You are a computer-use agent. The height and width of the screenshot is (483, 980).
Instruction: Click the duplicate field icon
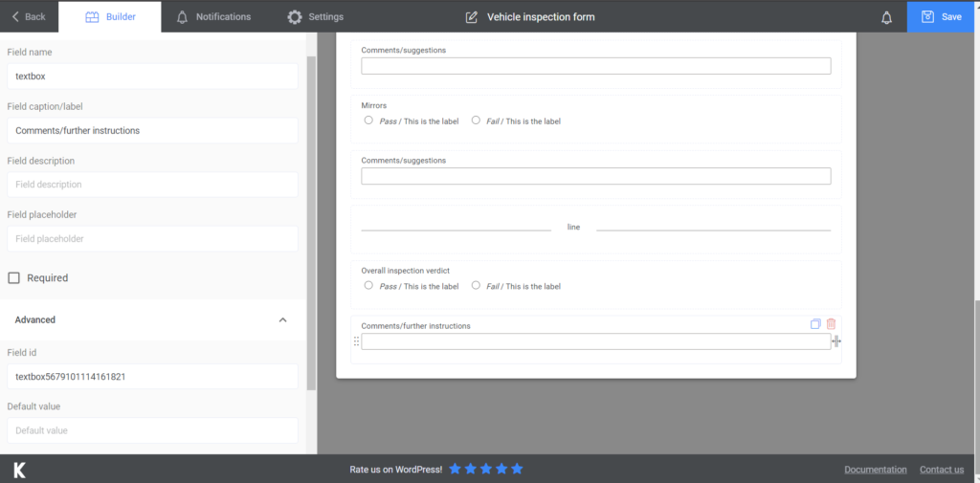coord(815,323)
